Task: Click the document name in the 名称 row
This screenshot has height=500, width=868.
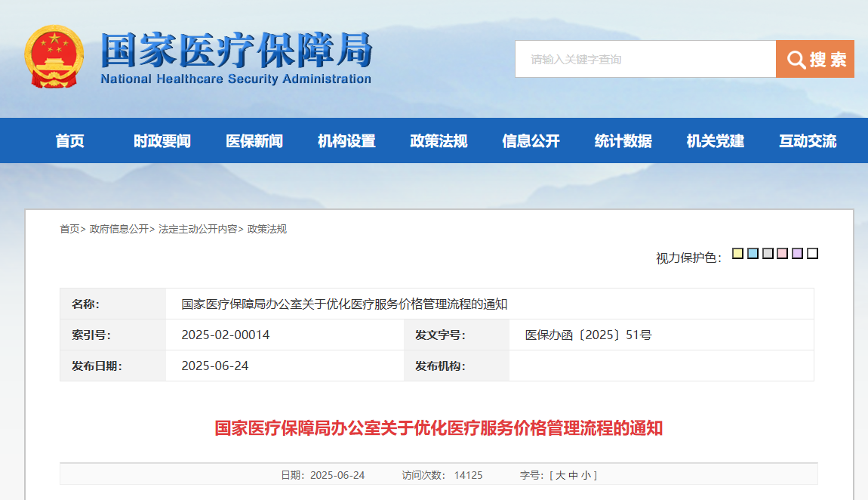Action: pyautogui.click(x=344, y=304)
